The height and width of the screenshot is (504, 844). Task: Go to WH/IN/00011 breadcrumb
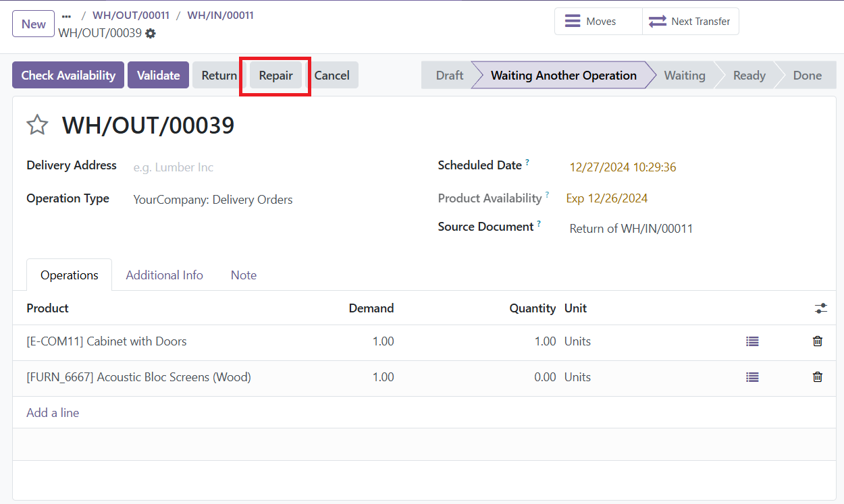pyautogui.click(x=220, y=15)
